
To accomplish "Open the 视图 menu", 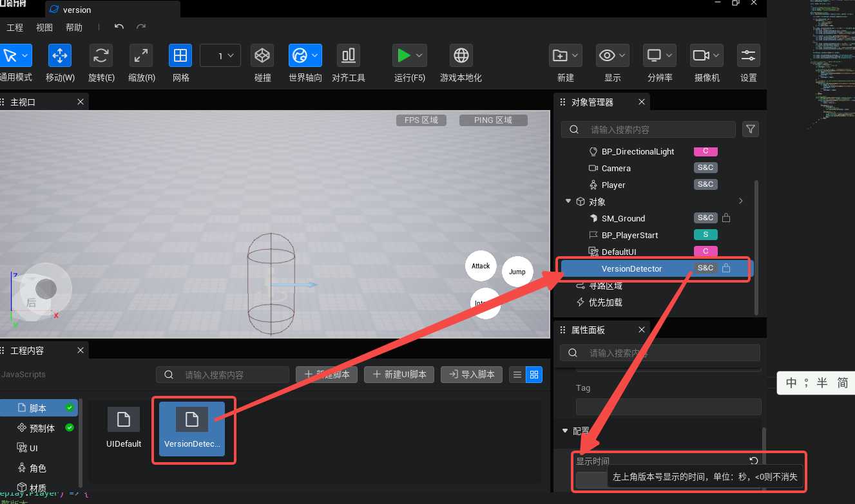I will point(44,28).
